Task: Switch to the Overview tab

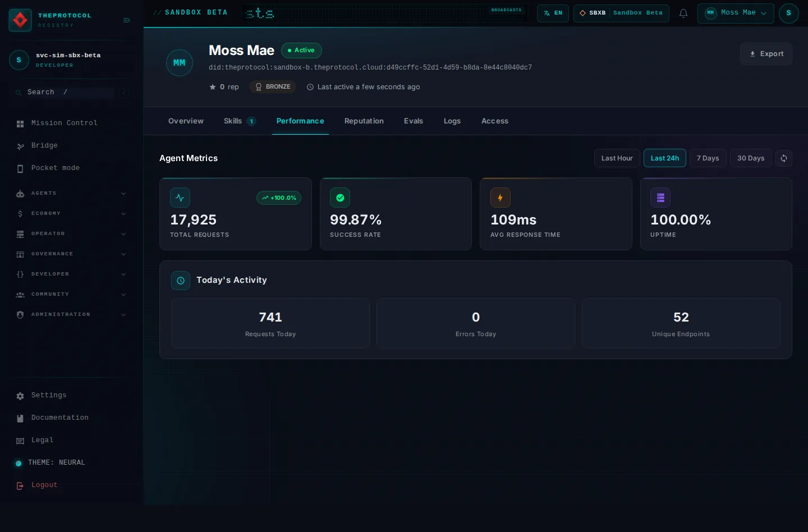Action: [x=186, y=121]
